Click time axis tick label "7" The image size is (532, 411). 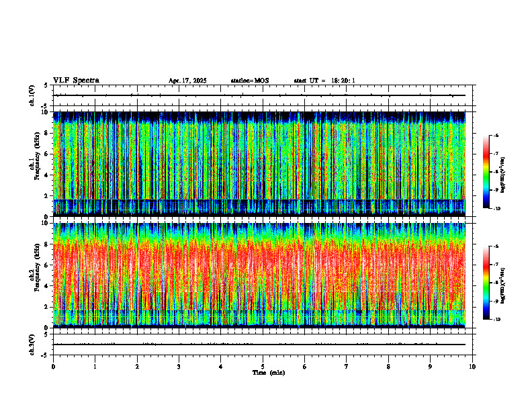pyautogui.click(x=347, y=367)
